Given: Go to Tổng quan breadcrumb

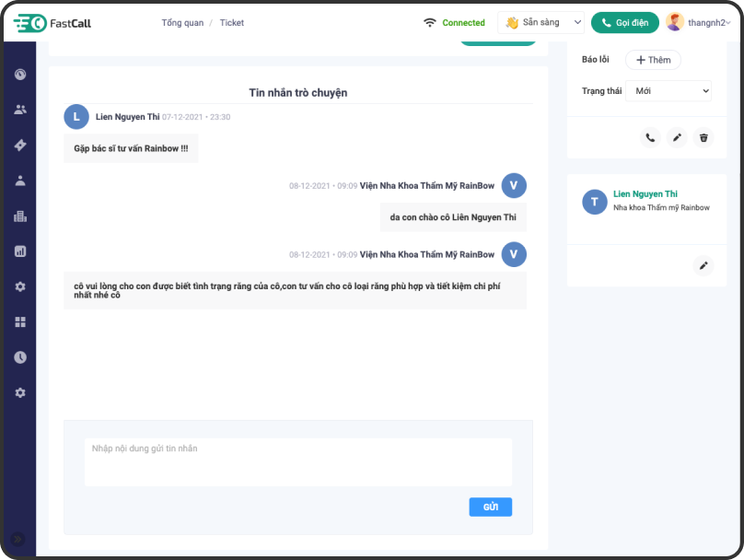Looking at the screenshot, I should pos(182,23).
